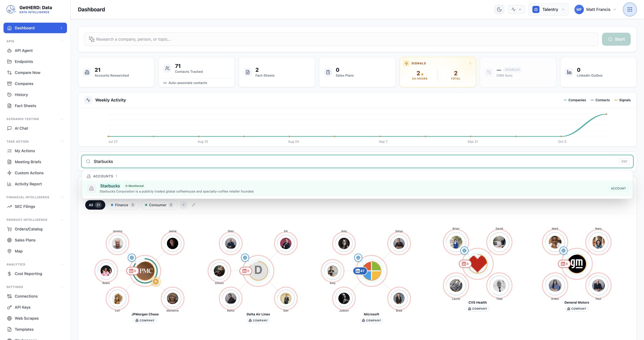Open the activity pulse dropdown in header
This screenshot has width=644, height=340.
tap(516, 9)
